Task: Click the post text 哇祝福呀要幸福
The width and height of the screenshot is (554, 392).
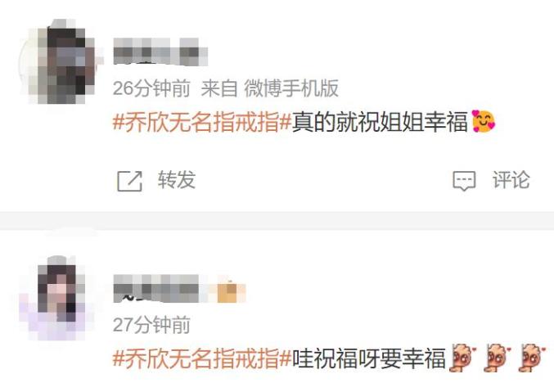Action: pyautogui.click(x=369, y=358)
